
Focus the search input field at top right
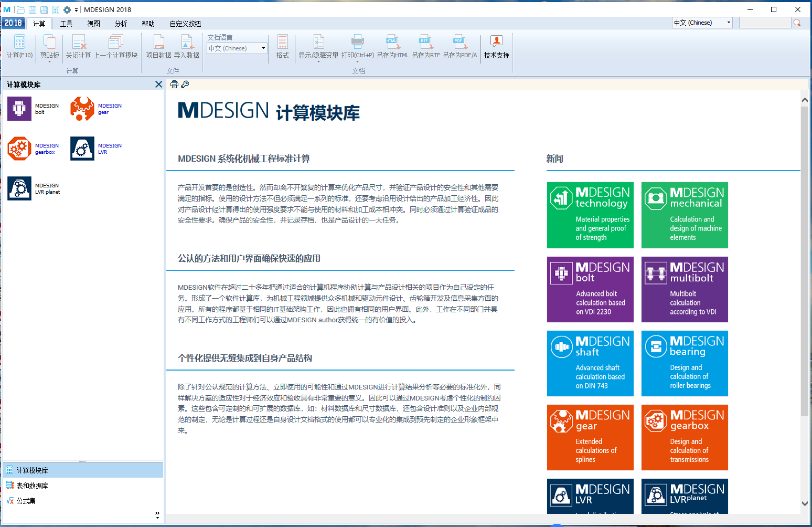pos(764,23)
